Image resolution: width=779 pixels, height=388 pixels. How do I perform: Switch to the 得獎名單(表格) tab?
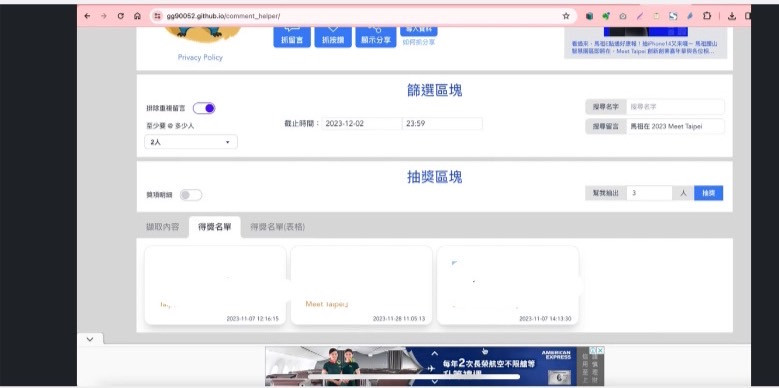pyautogui.click(x=277, y=227)
